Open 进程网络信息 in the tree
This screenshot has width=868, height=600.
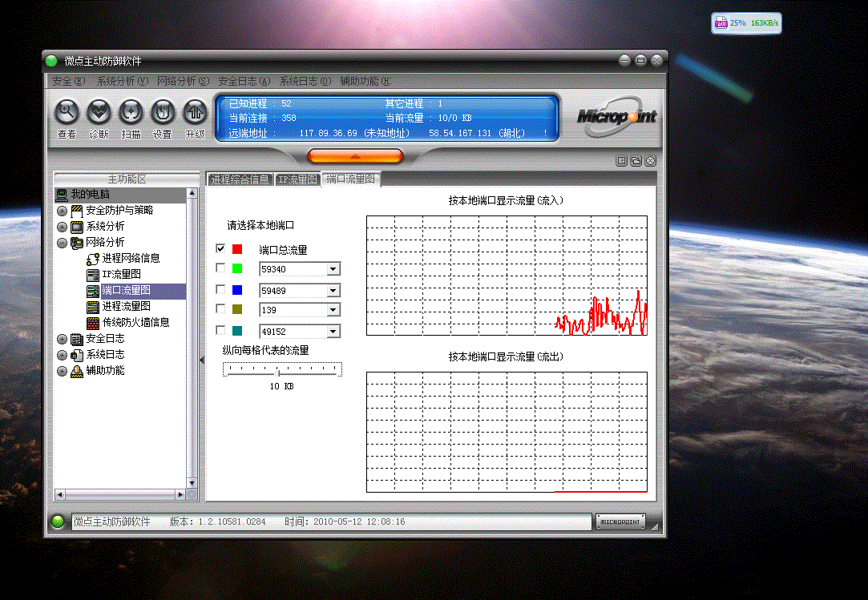(x=131, y=258)
